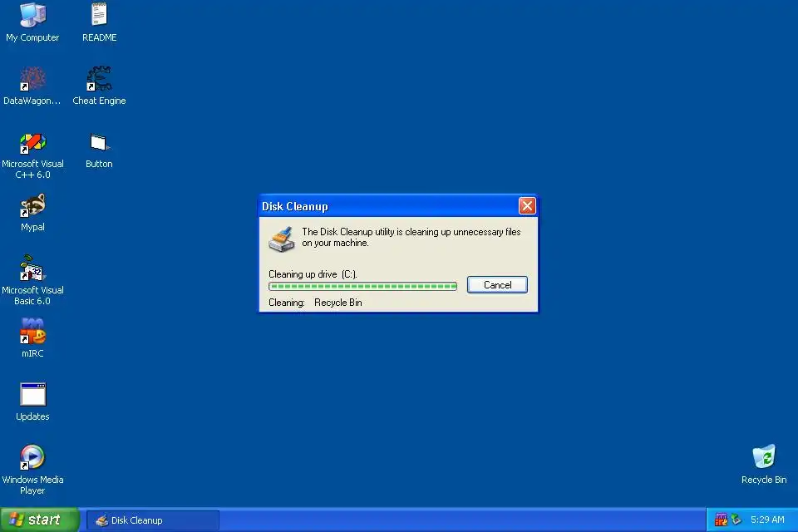Click the 'The Disk Cleanup utility is cleaning' message

pos(411,237)
